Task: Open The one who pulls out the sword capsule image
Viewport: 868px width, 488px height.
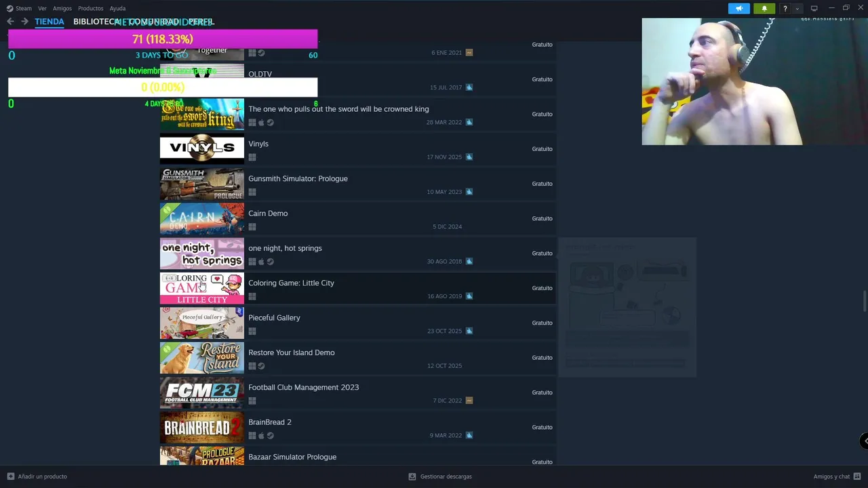Action: pos(201,114)
